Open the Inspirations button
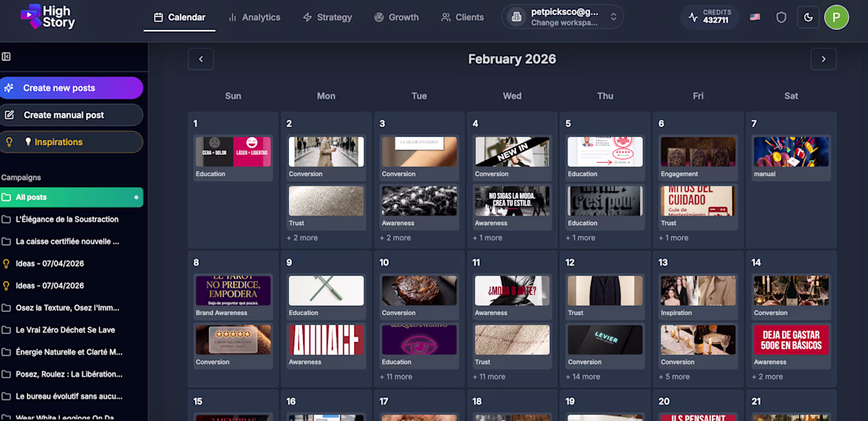Viewport: 868px width, 421px height. (x=71, y=142)
